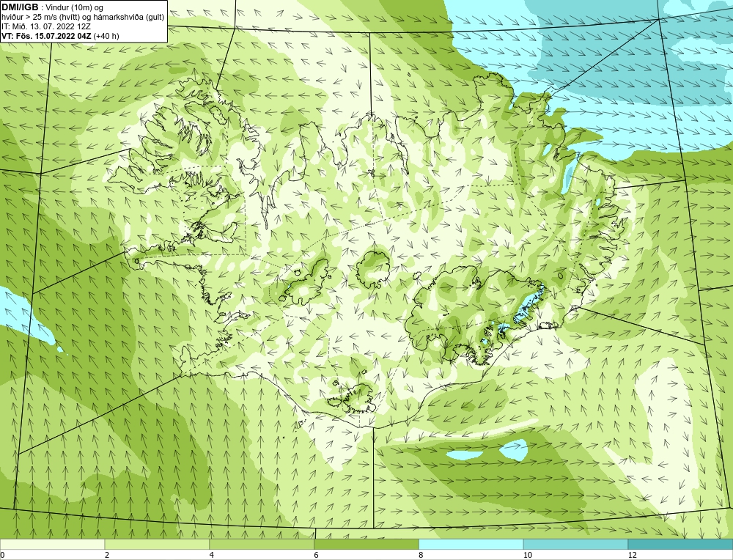
Task: Click the legend scale label '4'
Action: (x=212, y=555)
